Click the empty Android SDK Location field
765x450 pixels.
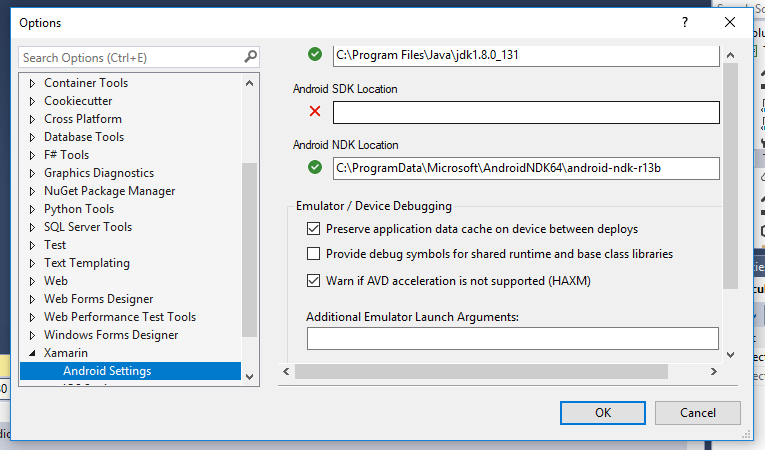point(526,112)
